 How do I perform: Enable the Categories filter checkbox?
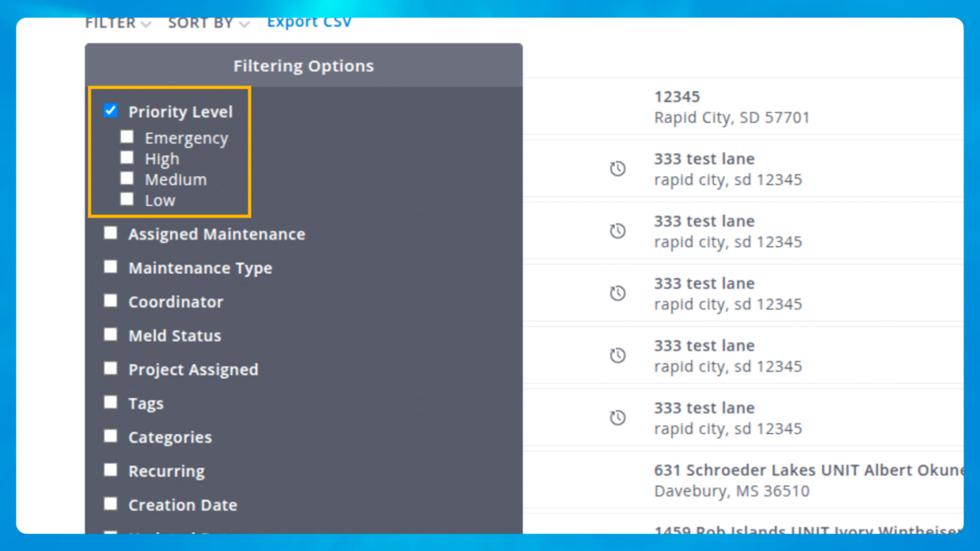(111, 436)
